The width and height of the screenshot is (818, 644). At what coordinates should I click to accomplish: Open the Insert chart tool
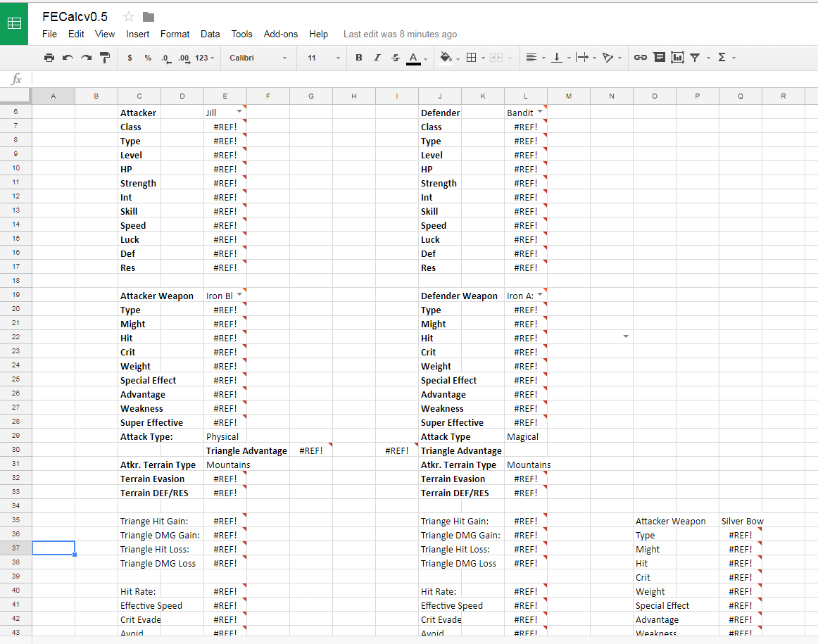click(x=677, y=57)
